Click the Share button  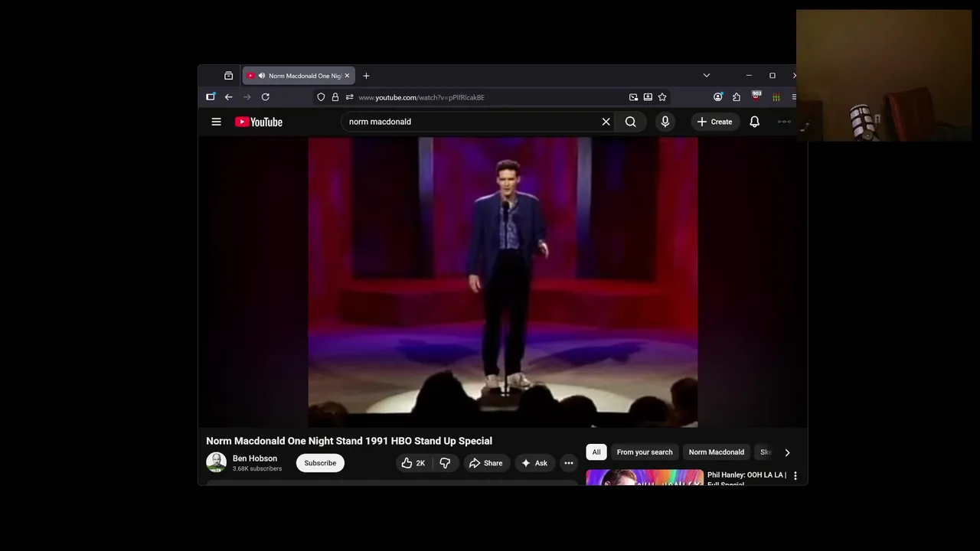click(486, 463)
